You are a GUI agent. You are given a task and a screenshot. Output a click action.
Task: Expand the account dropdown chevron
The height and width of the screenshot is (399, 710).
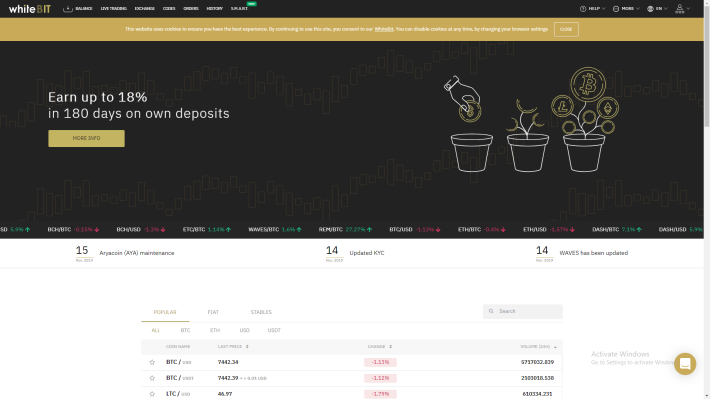tap(689, 9)
